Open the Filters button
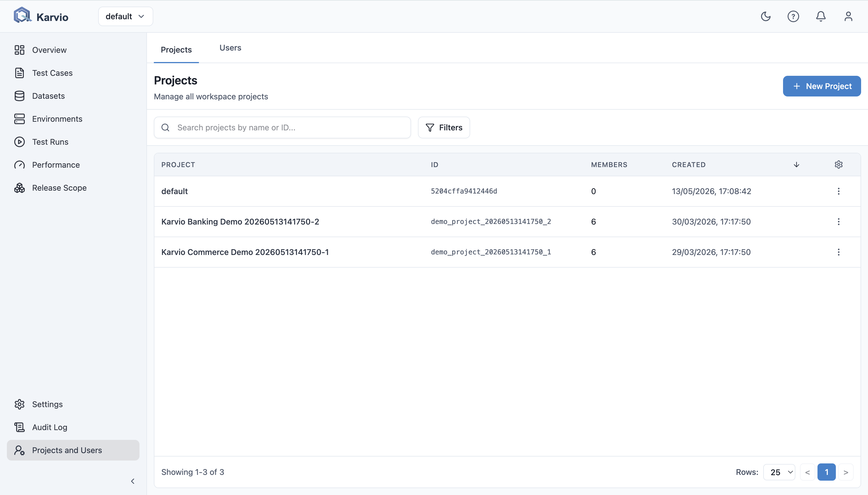The width and height of the screenshot is (868, 495). point(443,127)
